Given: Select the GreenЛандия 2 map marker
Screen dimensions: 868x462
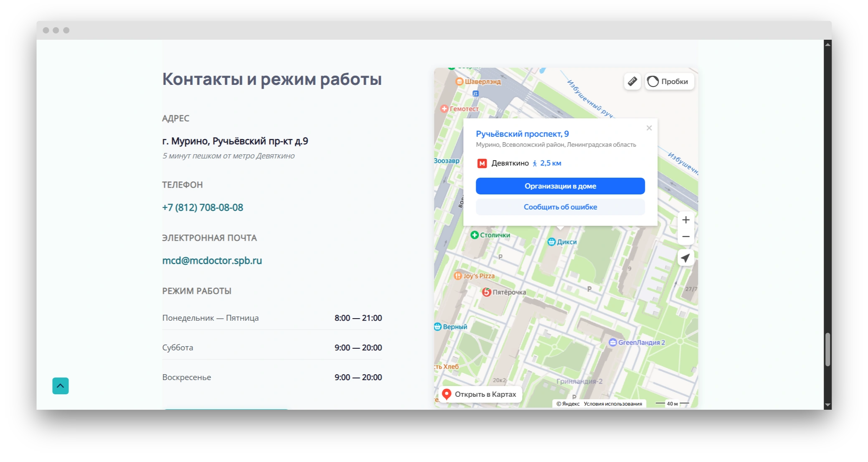Looking at the screenshot, I should click(637, 342).
